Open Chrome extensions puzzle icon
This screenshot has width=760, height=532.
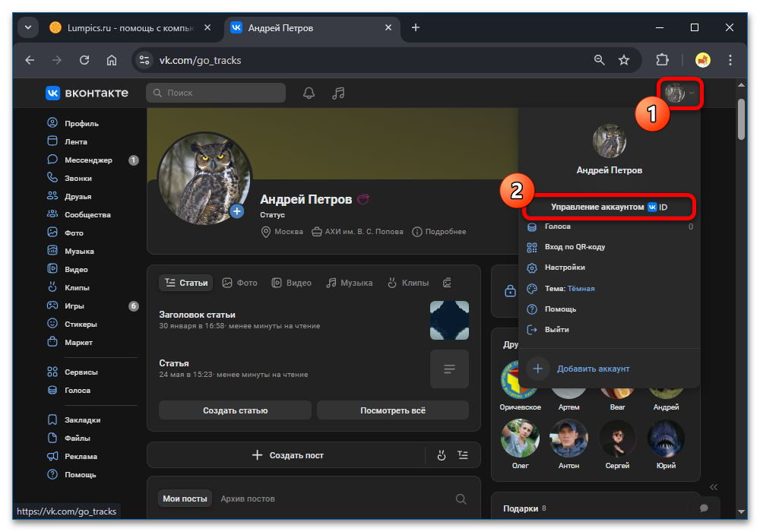pos(662,60)
